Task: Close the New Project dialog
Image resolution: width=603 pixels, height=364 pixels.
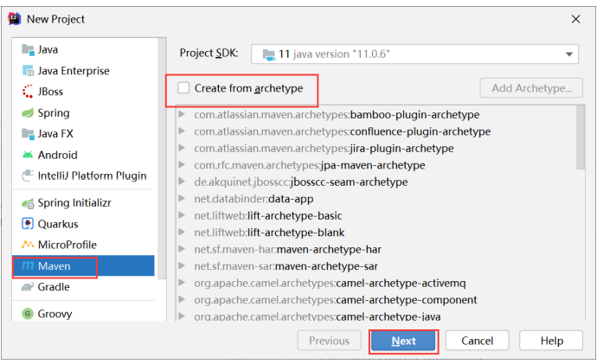Action: tap(575, 19)
